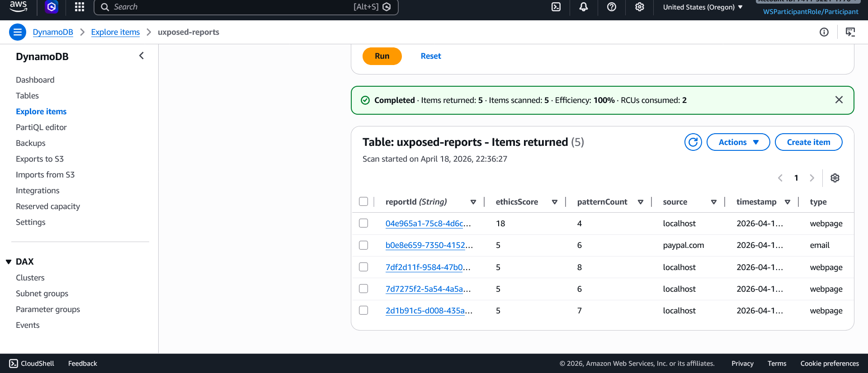Sort by patternCount column arrow
This screenshot has width=868, height=373.
coord(641,202)
